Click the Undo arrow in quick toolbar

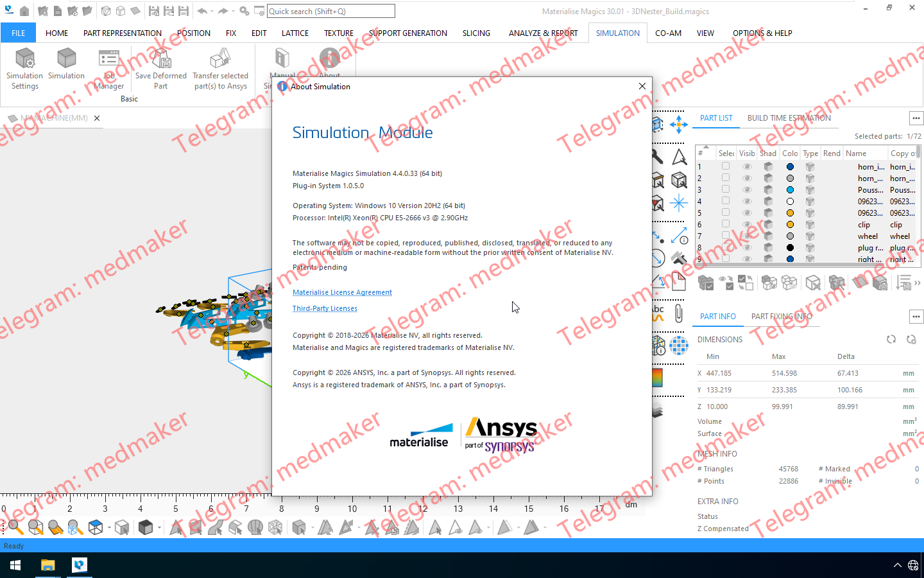201,11
